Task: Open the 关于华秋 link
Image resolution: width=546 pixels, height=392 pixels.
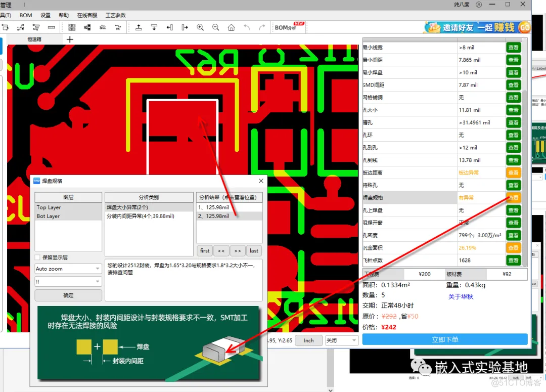Action: point(461,296)
